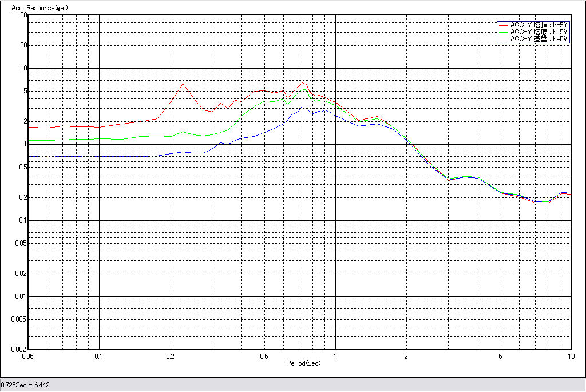Viewport: 586px width, 392px height.
Task: Click the y-axis tick label 50
Action: pyautogui.click(x=23, y=15)
